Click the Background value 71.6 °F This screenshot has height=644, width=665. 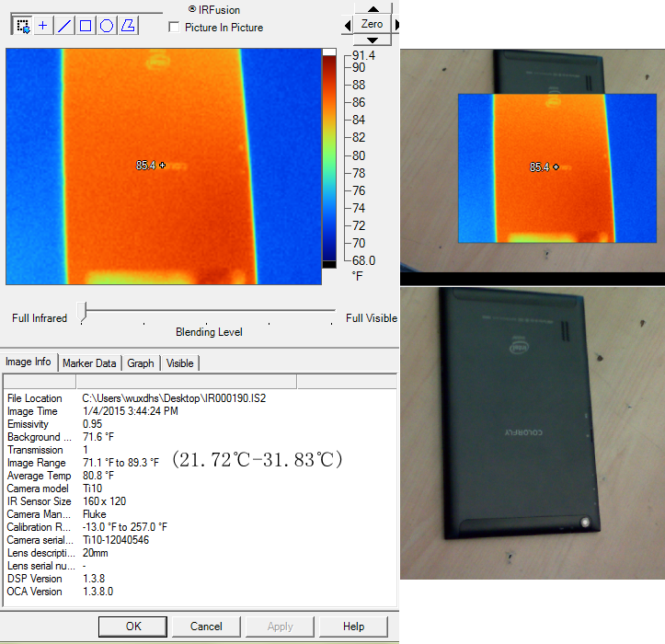[98, 437]
